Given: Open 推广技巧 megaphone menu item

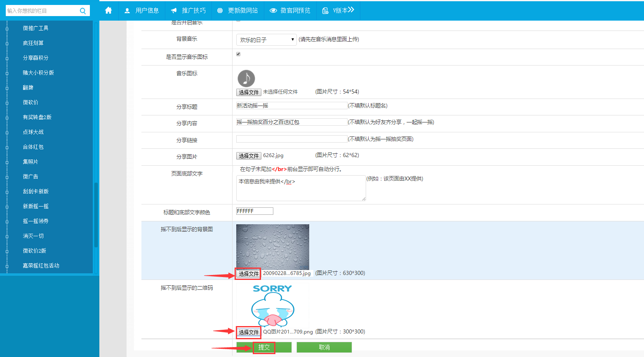Looking at the screenshot, I should tap(188, 10).
